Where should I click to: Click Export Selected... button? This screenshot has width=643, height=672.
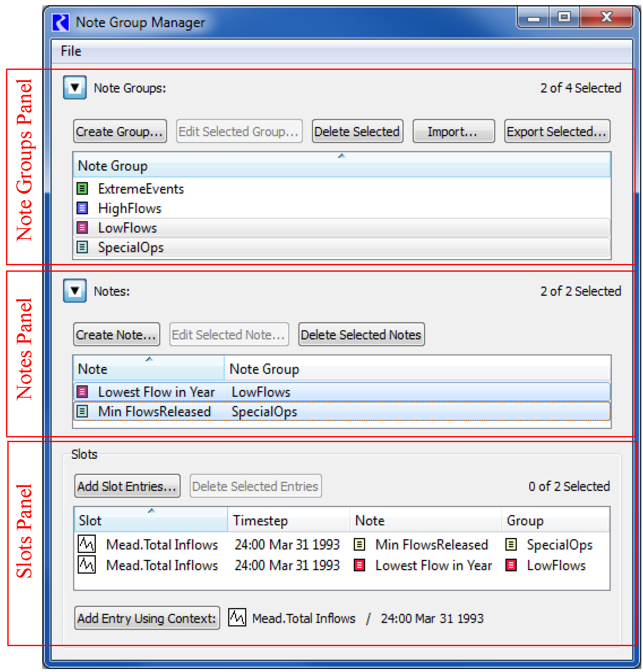pyautogui.click(x=557, y=131)
